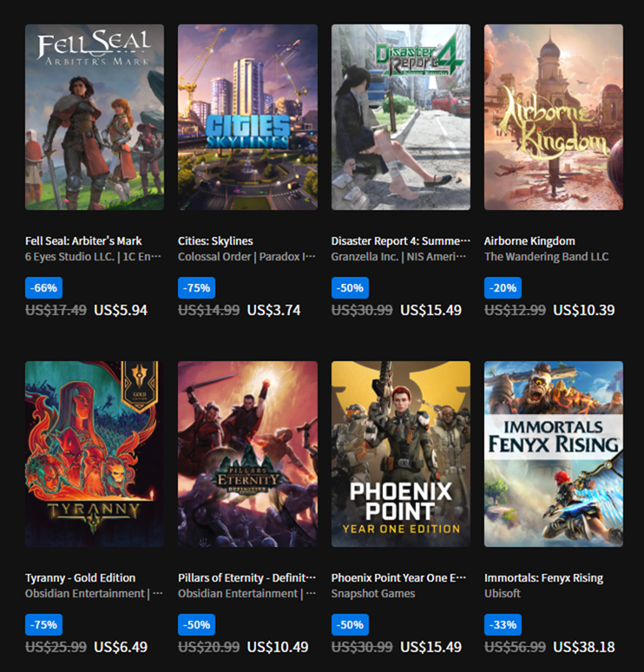Open the Pillars of Eternity cover image
644x672 pixels.
[x=247, y=454]
